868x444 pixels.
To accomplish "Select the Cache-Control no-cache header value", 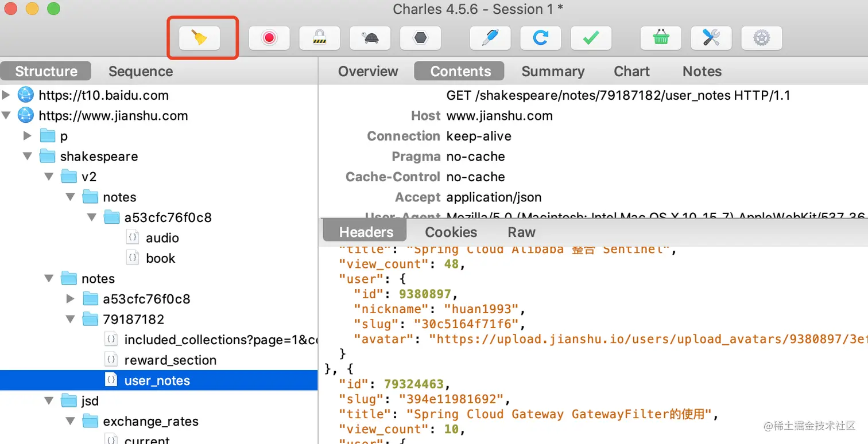I will click(x=476, y=177).
